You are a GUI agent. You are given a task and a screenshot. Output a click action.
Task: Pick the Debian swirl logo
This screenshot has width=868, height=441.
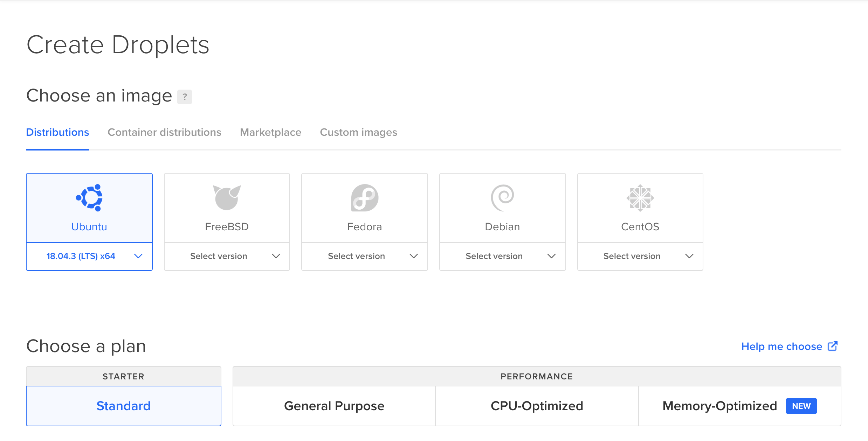coord(502,198)
